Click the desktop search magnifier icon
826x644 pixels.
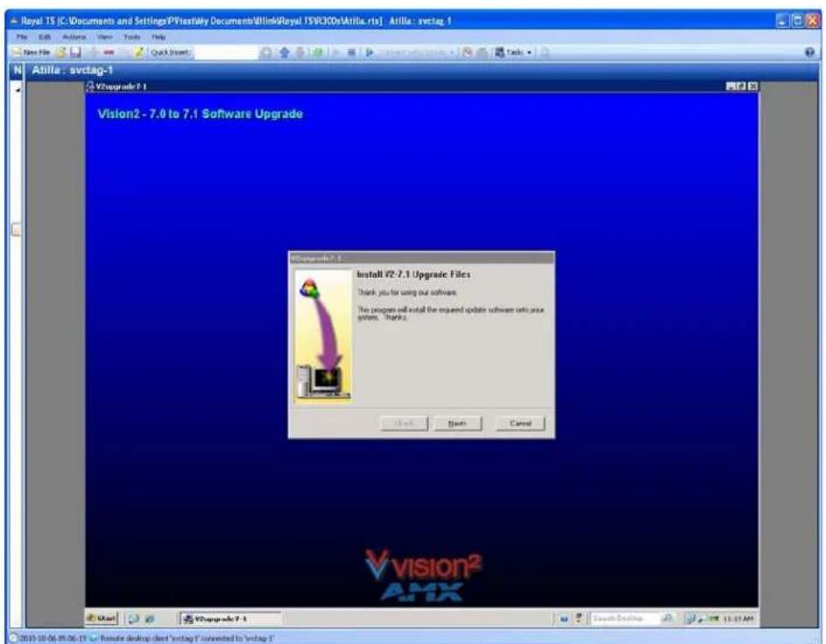point(667,618)
